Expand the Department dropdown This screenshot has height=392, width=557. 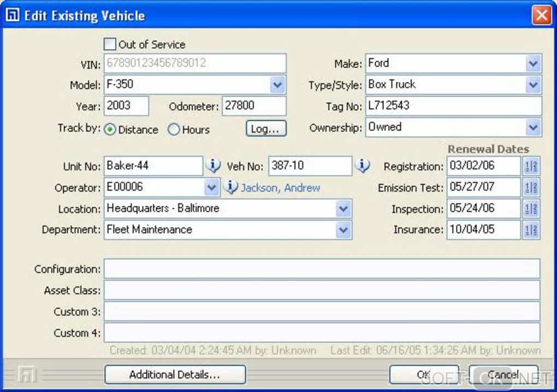(x=343, y=230)
